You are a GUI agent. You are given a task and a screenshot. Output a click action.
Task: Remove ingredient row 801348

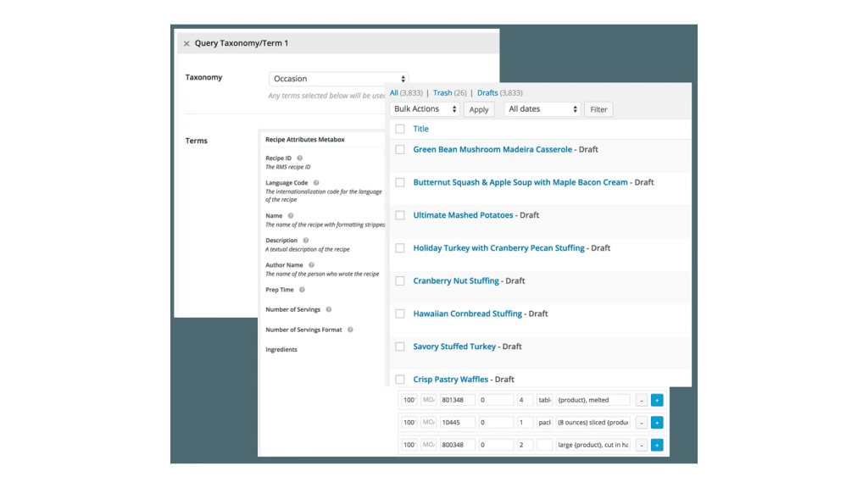(x=642, y=400)
